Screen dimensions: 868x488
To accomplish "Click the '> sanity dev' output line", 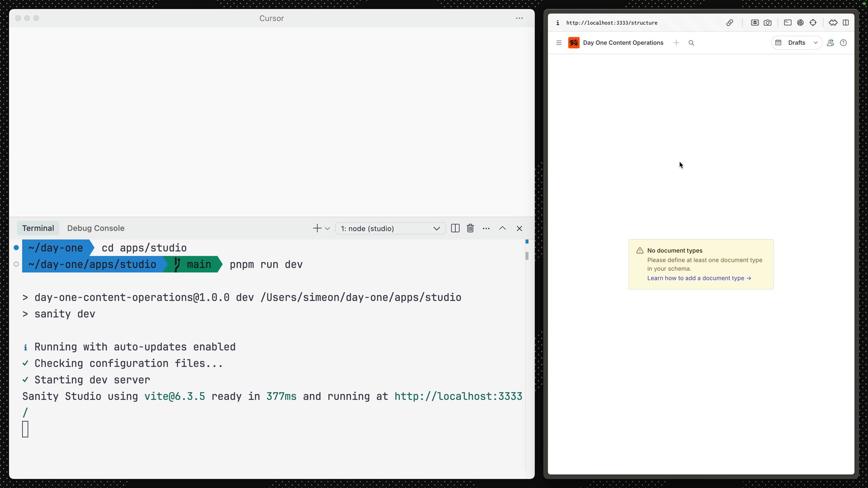I will click(59, 314).
